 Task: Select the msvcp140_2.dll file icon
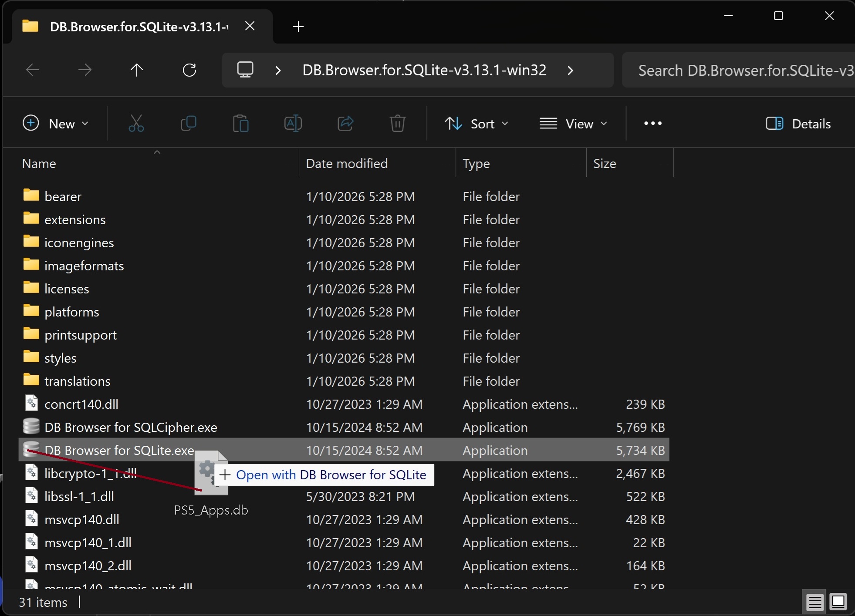(31, 565)
